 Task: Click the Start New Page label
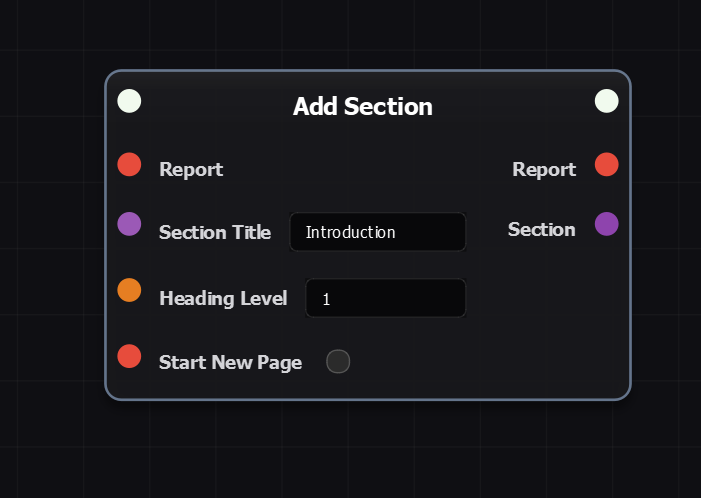pos(230,362)
